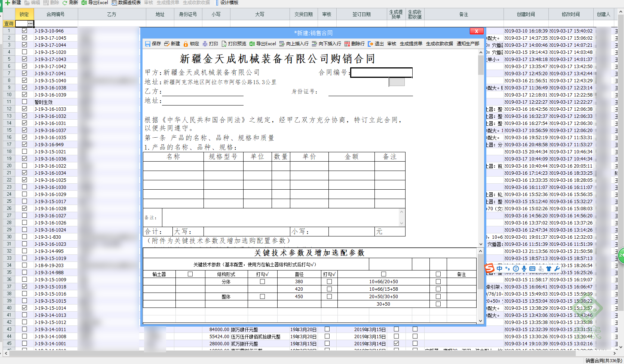The width and height of the screenshot is (624, 364).
Task: Click the 备注 remarks text box in the form
Action: [x=280, y=218]
